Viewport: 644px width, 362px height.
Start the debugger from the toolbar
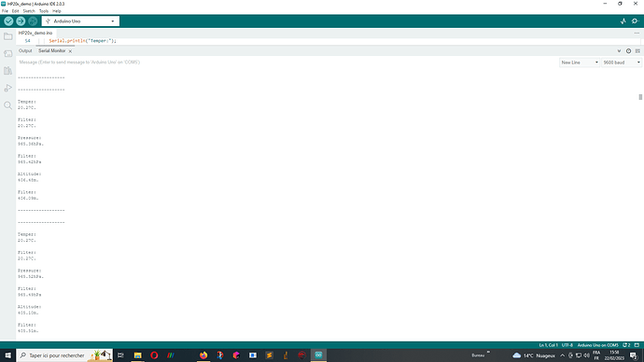[x=33, y=21]
